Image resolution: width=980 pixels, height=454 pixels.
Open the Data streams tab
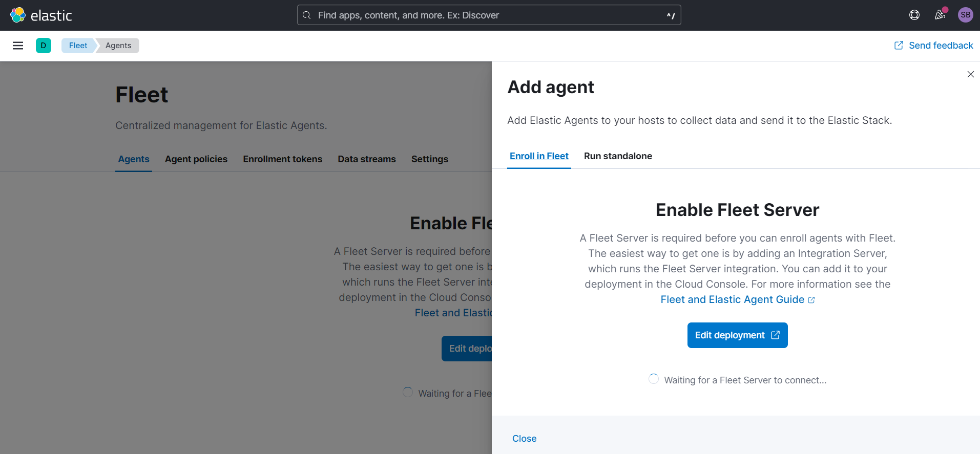[367, 159]
